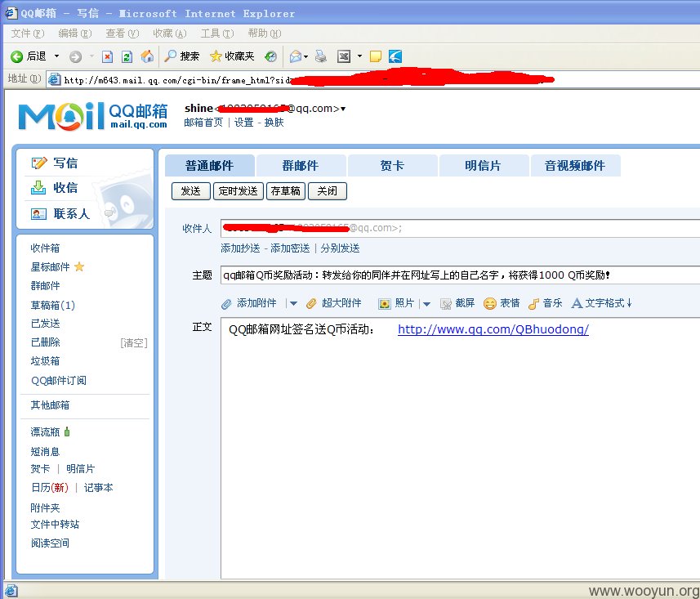
Task: Open the 工具(T) menu
Action: (x=217, y=34)
